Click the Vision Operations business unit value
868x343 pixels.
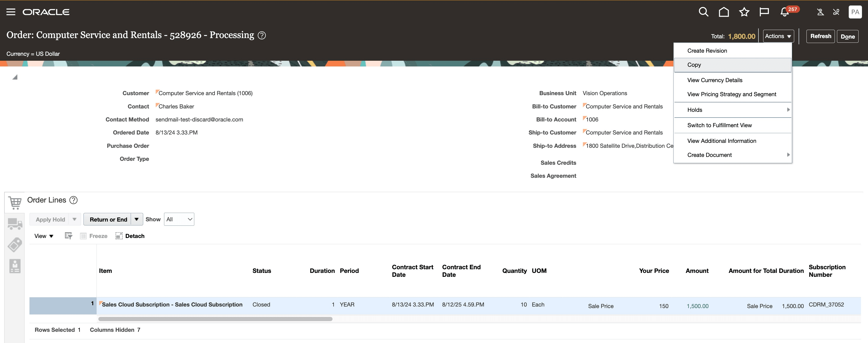tap(605, 93)
